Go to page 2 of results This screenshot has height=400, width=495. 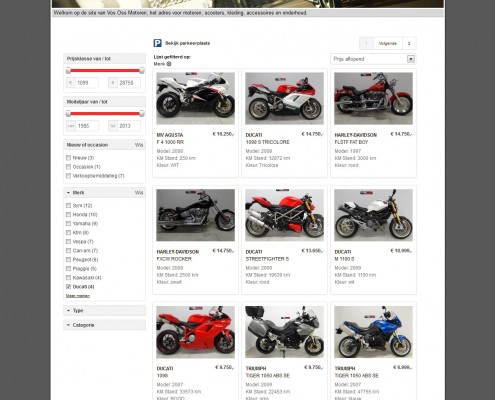pyautogui.click(x=409, y=43)
